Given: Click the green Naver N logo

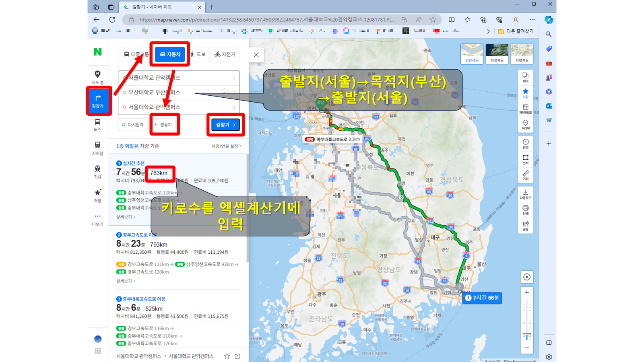Looking at the screenshot, I should coord(98,51).
